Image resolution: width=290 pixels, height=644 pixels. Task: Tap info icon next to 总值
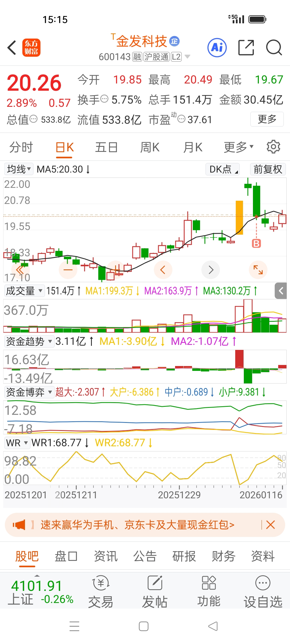pos(33,119)
